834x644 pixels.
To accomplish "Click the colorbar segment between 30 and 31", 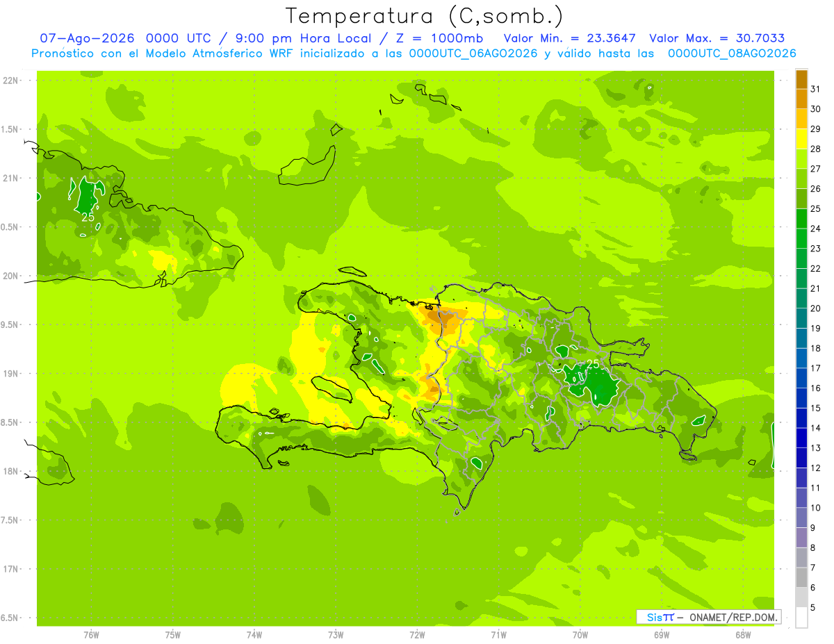I will 801,99.
